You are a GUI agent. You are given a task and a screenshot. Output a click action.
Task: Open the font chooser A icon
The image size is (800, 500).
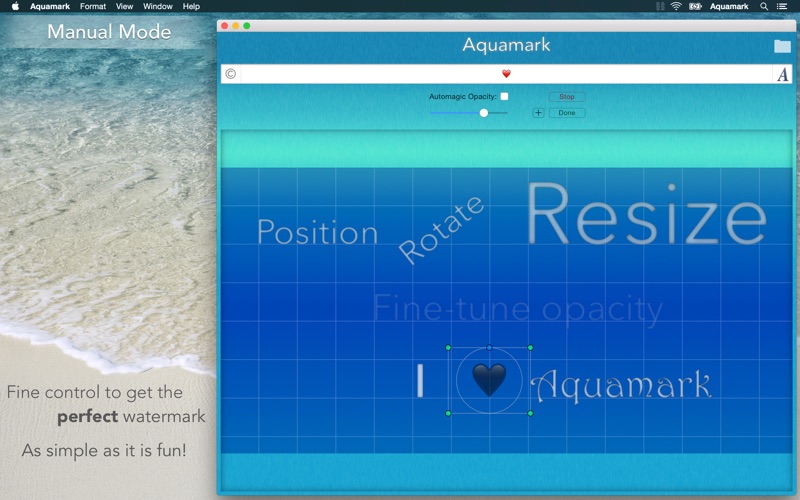pyautogui.click(x=783, y=74)
